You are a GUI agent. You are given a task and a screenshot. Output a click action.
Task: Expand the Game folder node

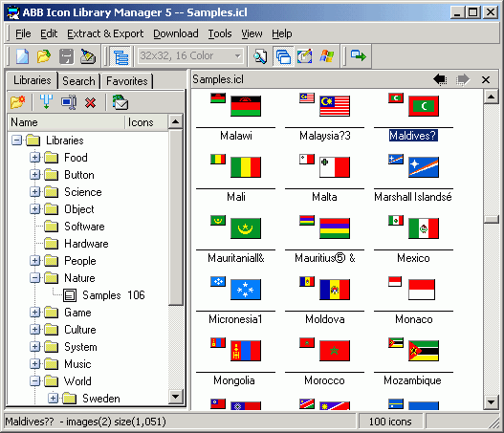point(34,313)
